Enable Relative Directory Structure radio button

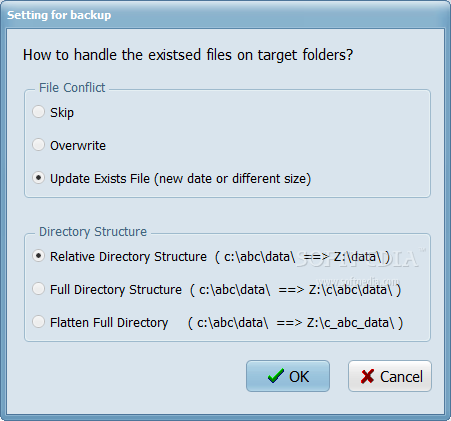(38, 256)
